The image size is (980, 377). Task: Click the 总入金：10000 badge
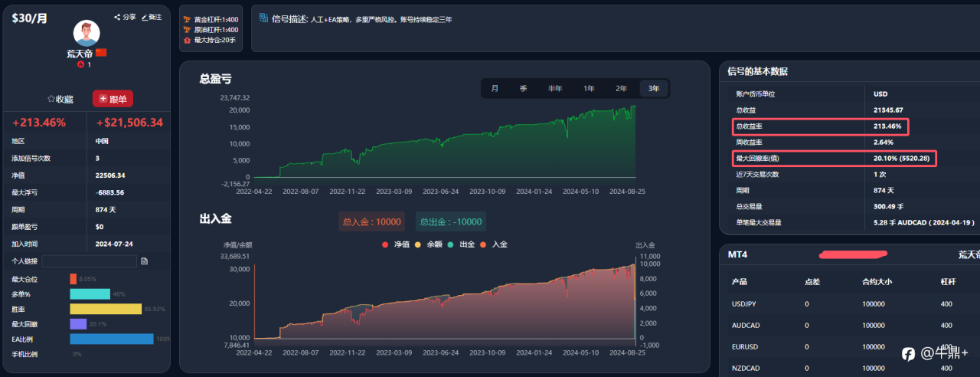(x=371, y=221)
